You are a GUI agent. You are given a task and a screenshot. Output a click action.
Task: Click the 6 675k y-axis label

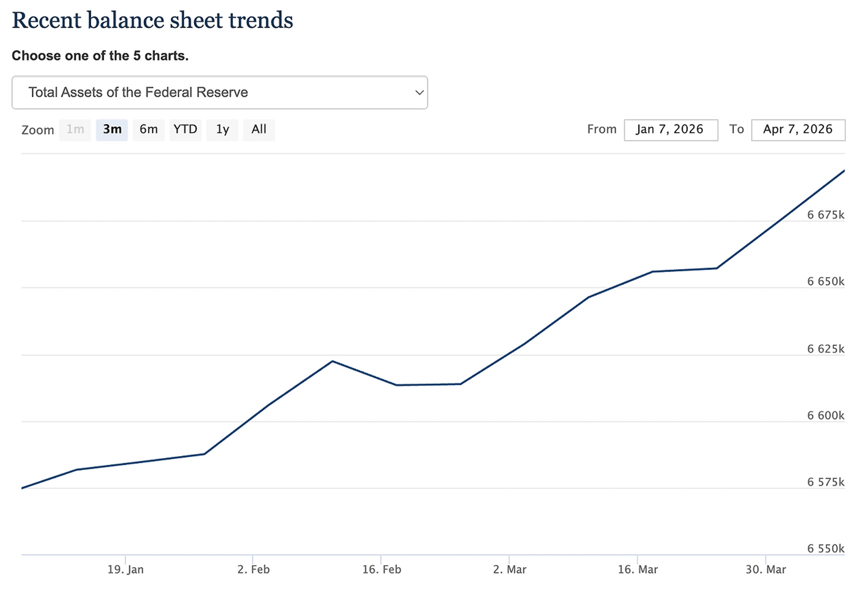pyautogui.click(x=826, y=215)
